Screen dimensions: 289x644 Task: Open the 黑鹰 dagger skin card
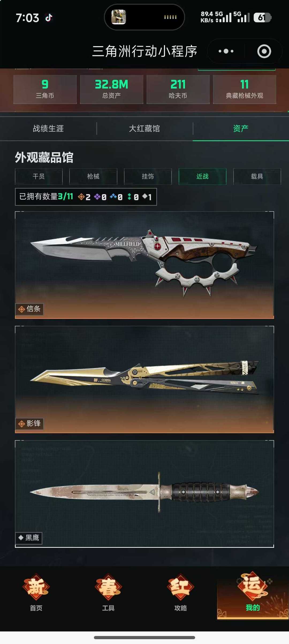[144, 494]
